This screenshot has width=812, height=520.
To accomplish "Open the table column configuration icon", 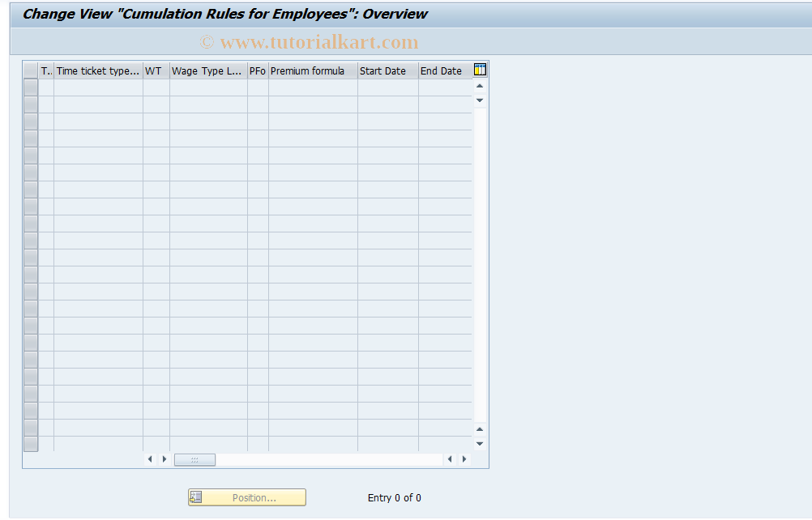I will 480,70.
